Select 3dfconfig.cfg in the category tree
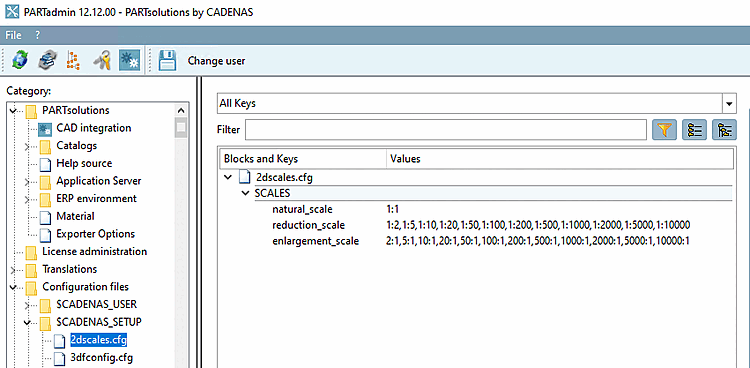 pos(101,358)
